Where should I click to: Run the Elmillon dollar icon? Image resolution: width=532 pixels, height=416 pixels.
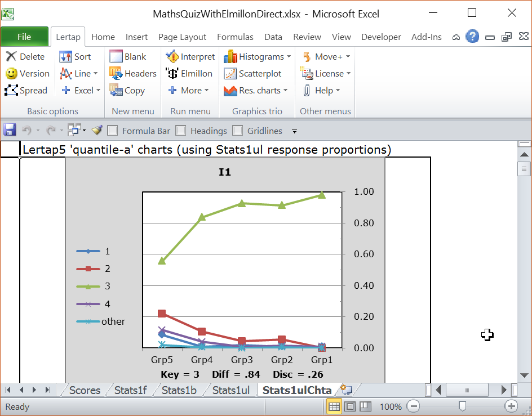[x=172, y=73]
